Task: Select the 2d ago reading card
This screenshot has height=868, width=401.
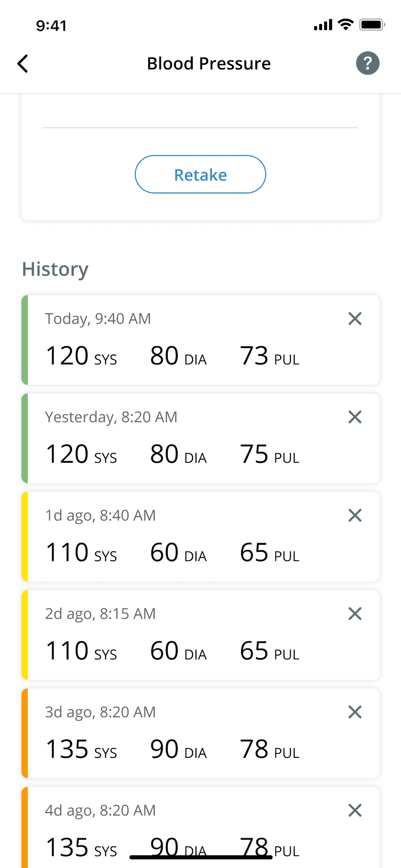Action: 200,635
